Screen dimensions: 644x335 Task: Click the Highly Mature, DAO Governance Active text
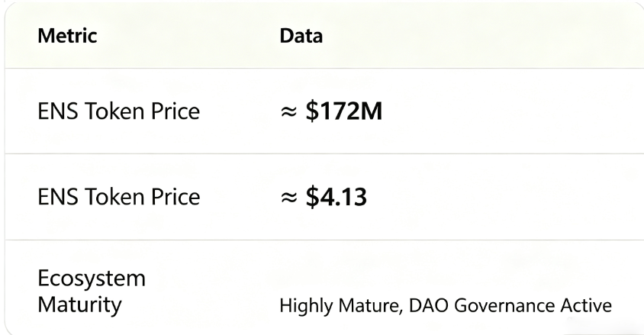[446, 306]
